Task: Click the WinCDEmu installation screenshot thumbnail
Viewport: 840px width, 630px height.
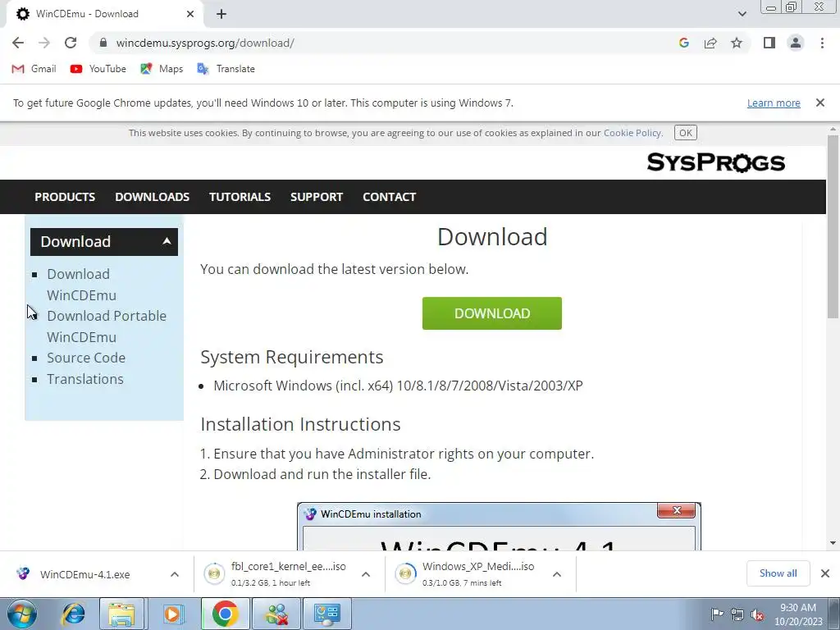Action: pos(499,526)
